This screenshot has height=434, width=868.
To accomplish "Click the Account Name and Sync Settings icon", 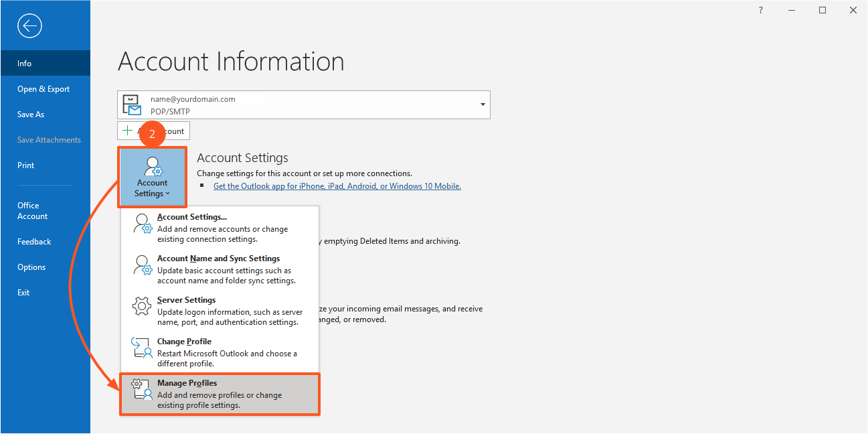I will click(x=141, y=265).
